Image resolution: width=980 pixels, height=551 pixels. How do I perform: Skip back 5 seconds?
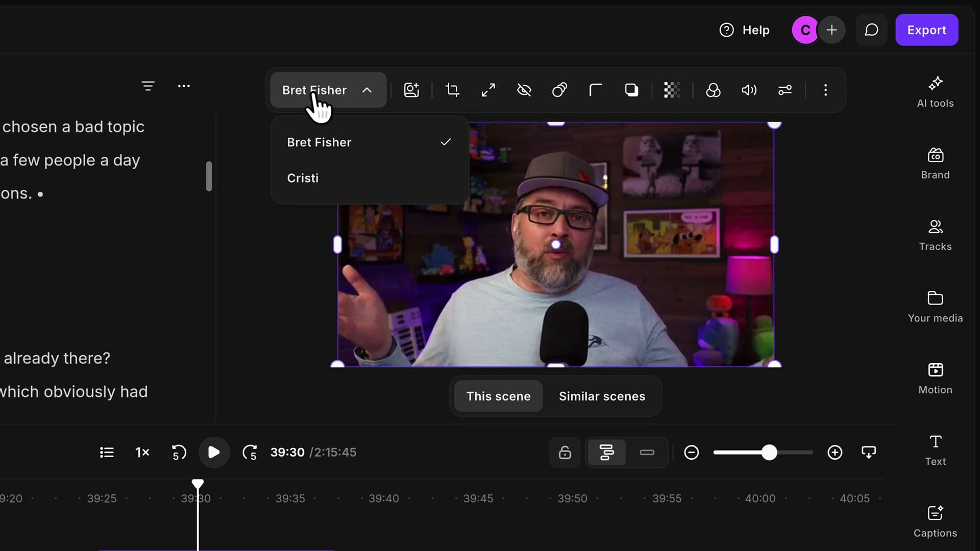(179, 453)
